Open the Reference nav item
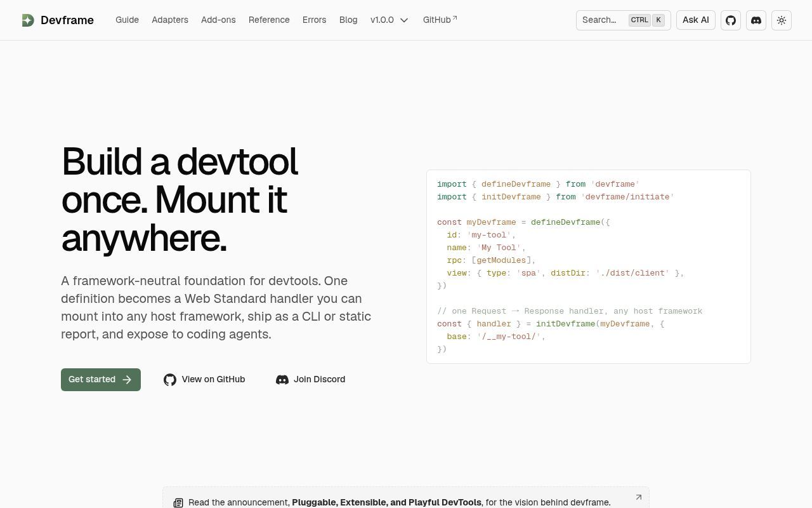 [269, 20]
